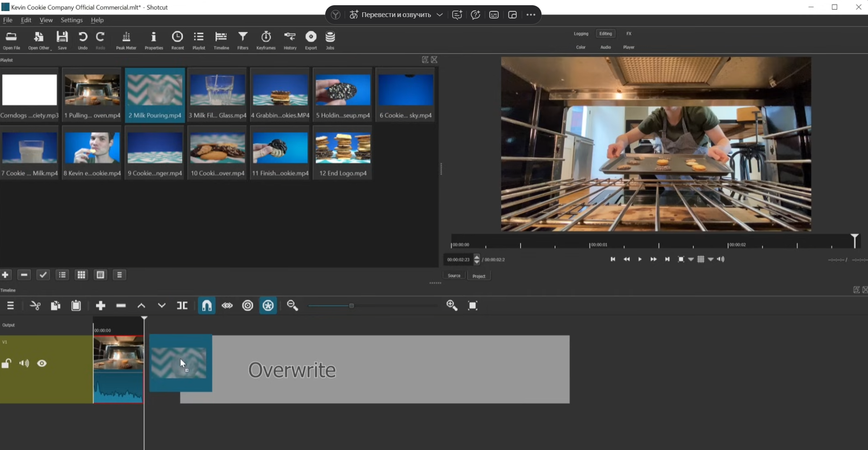Split clip at playhead
The width and height of the screenshot is (868, 450).
pos(182,306)
